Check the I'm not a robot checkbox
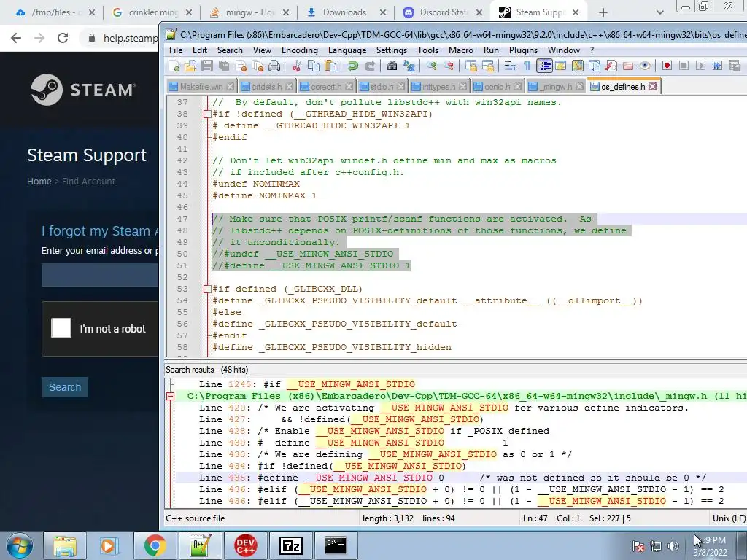Viewport: 747px width, 560px height. 61,328
